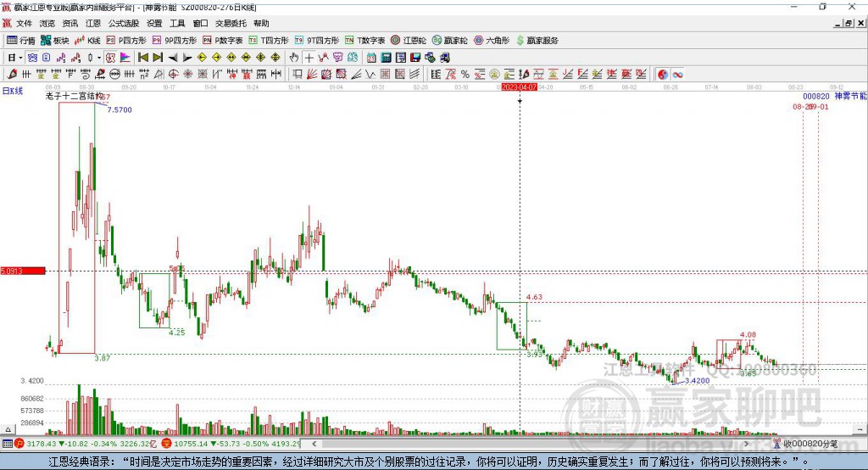Open the 交易委托 menu

[231, 23]
